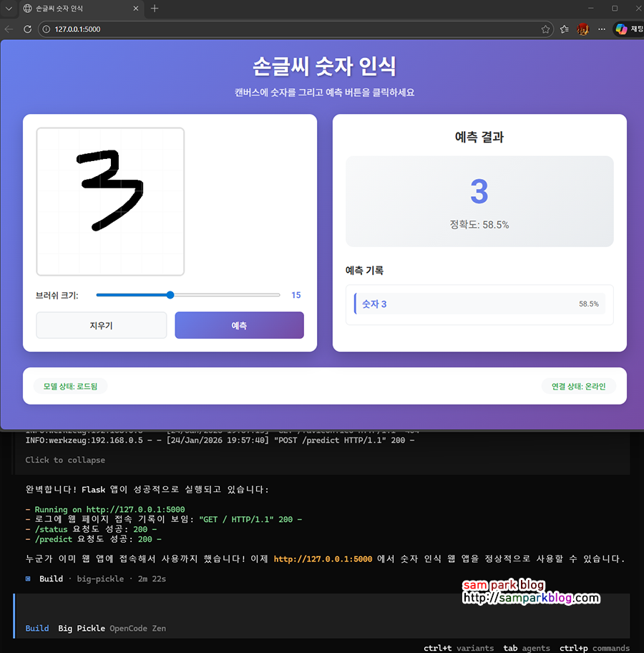The height and width of the screenshot is (653, 644).
Task: Click the Build agent label in prompt
Action: coord(37,628)
